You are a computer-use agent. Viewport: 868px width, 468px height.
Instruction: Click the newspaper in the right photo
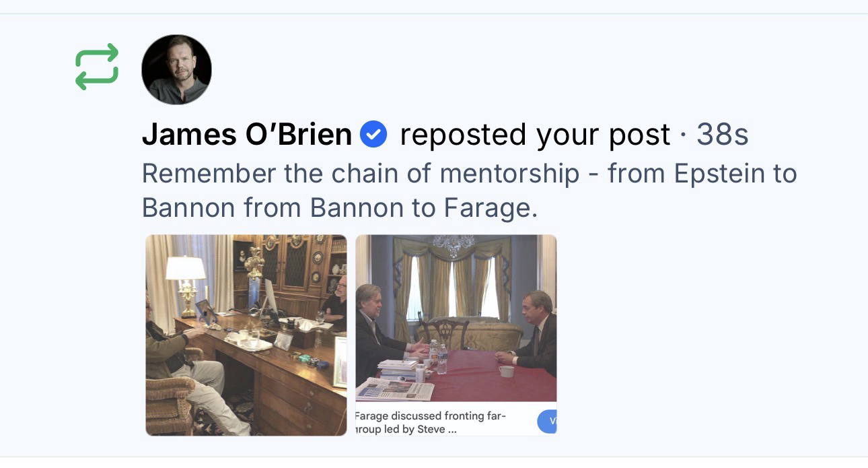point(396,389)
